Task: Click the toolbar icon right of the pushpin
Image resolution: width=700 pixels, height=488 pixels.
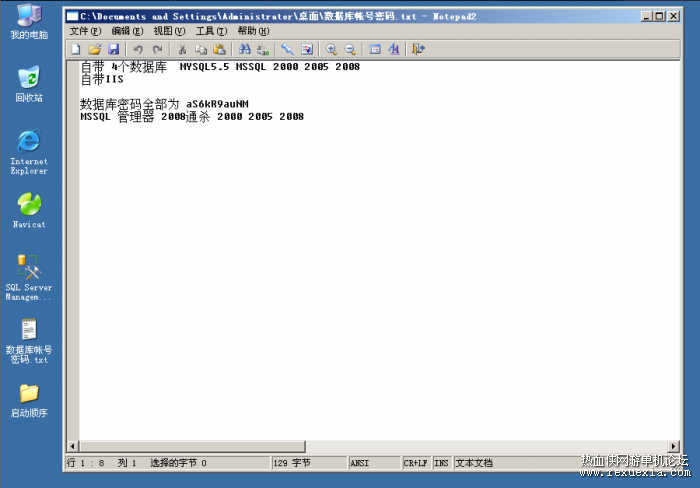Action: coord(307,49)
